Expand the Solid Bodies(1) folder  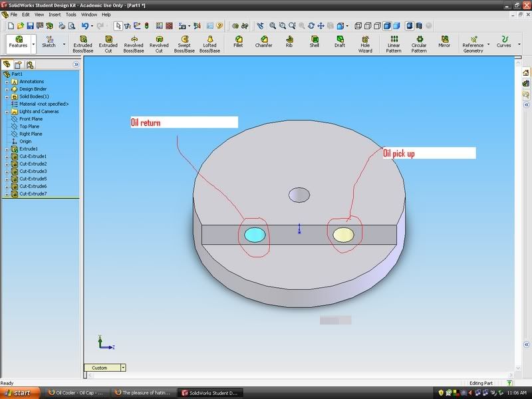coord(7,96)
